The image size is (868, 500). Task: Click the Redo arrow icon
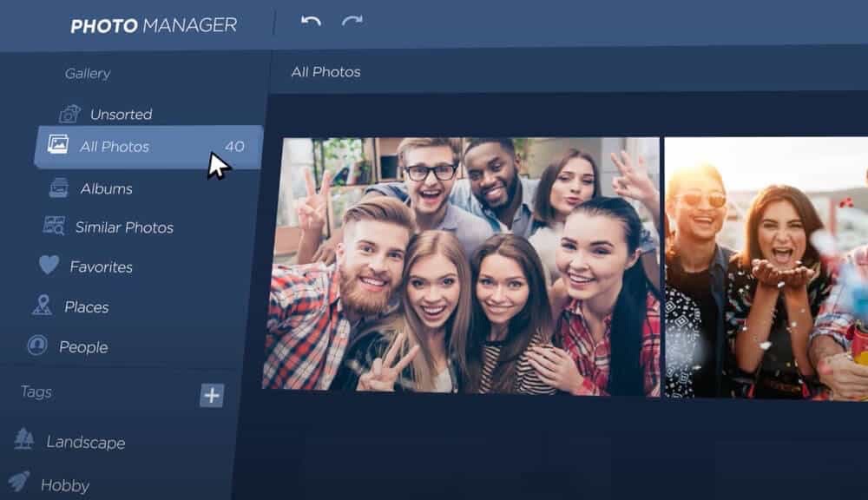point(352,21)
